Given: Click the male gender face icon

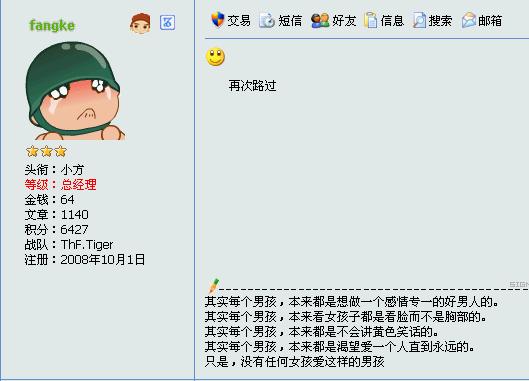Looking at the screenshot, I should pyautogui.click(x=140, y=23).
